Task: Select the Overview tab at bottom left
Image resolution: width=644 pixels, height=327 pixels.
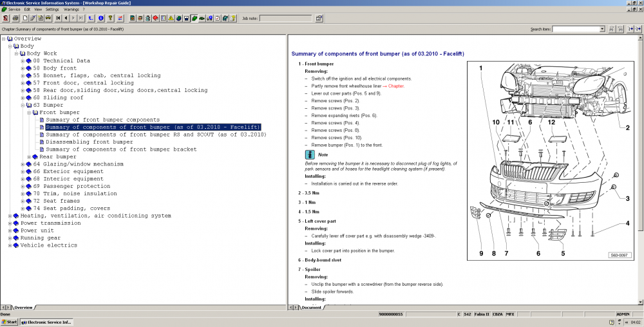Action: pos(23,307)
